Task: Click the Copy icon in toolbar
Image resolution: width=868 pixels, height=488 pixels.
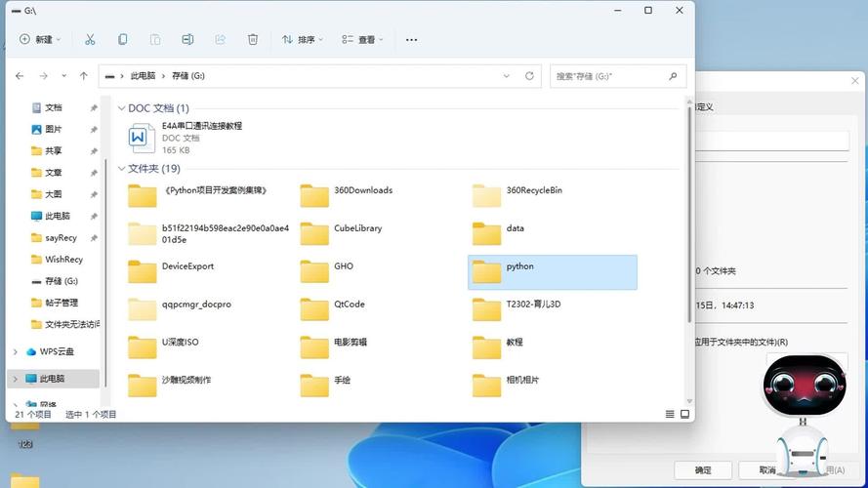Action: 122,39
